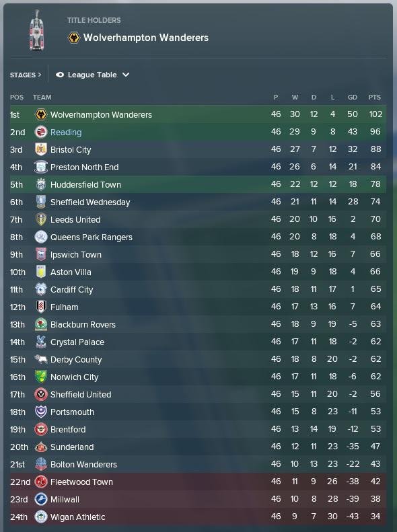The height and width of the screenshot is (532, 397).
Task: Open Sheffield Wednesday team page
Action: [90, 202]
